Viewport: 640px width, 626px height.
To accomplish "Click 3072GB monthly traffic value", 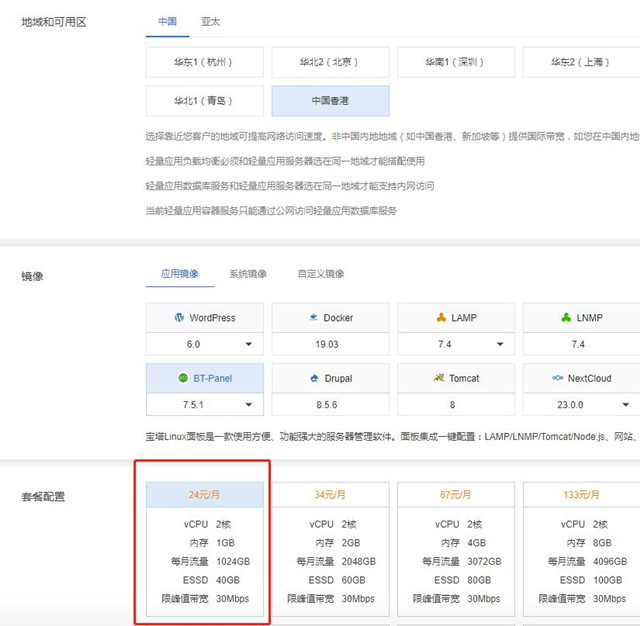I will click(x=484, y=562).
